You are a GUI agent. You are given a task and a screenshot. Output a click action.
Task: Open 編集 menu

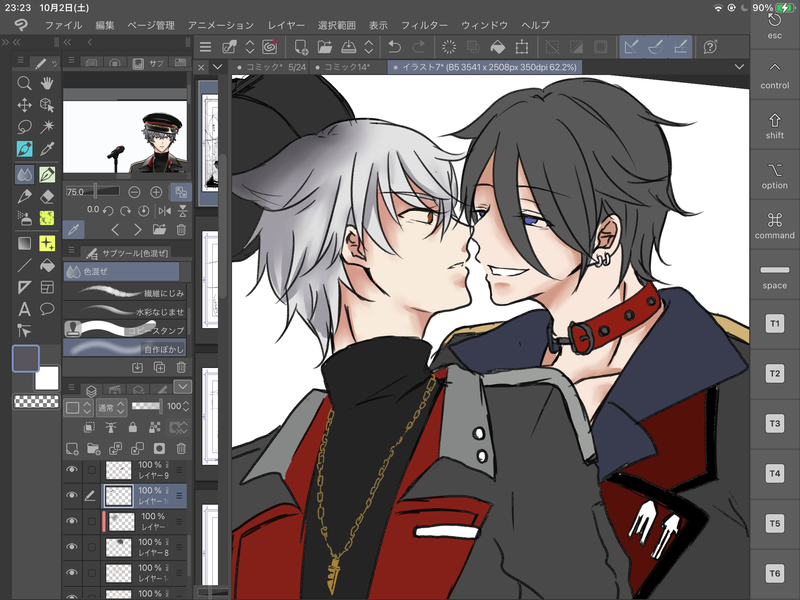click(x=105, y=25)
